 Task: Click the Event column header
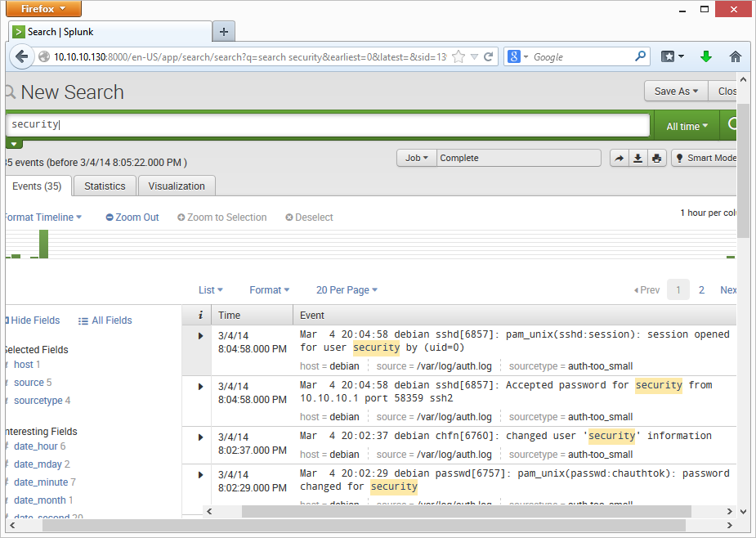pyautogui.click(x=515, y=315)
